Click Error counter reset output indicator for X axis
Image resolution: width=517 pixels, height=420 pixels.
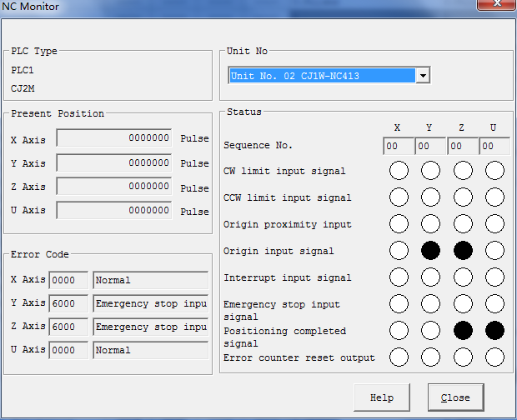coord(399,357)
